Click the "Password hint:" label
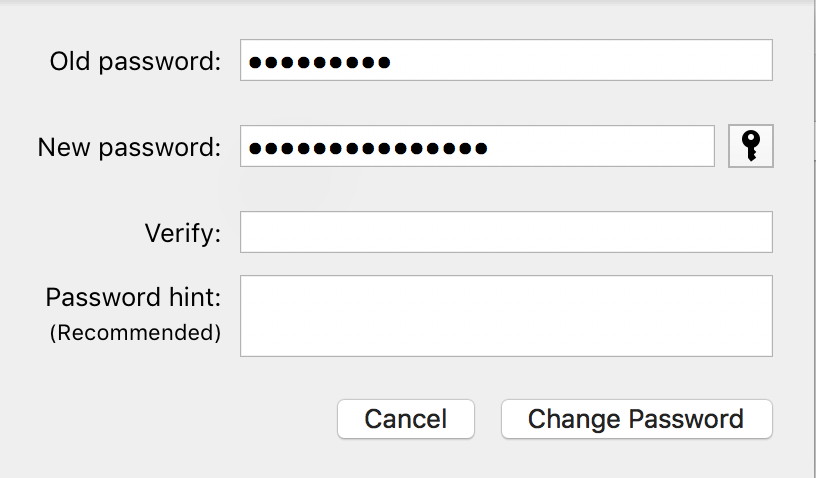816x478 pixels. (x=133, y=298)
